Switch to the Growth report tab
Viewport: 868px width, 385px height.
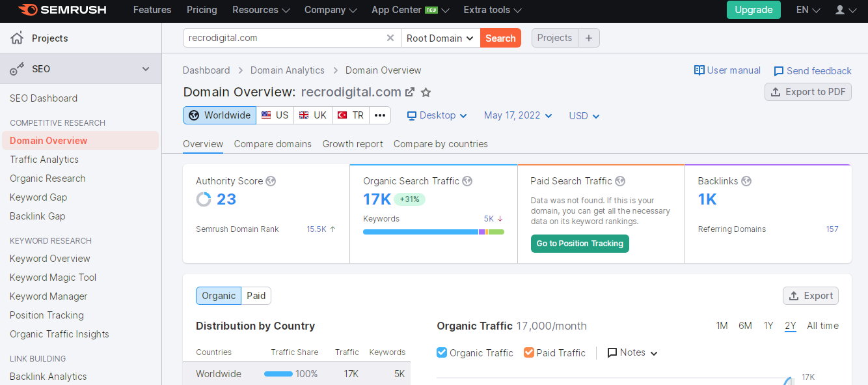point(353,144)
